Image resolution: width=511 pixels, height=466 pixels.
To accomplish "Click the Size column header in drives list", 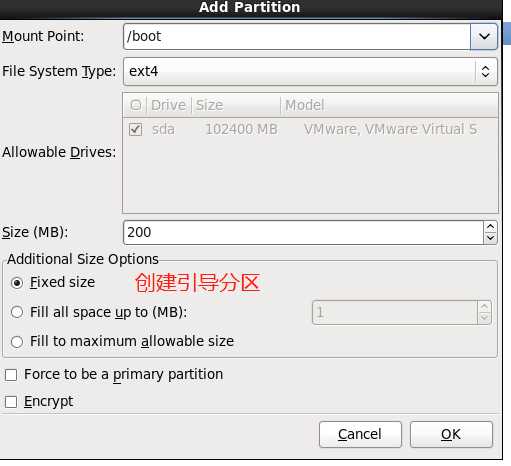I will pos(236,105).
